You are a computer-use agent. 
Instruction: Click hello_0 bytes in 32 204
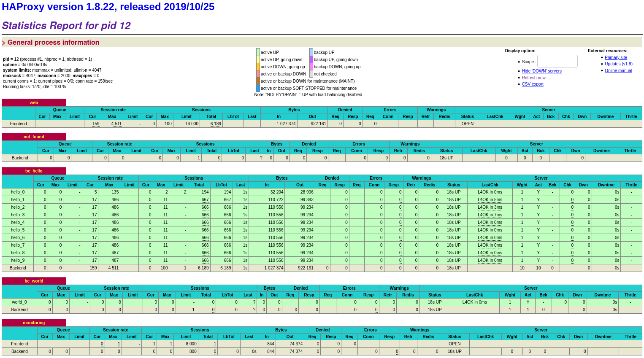tap(277, 192)
